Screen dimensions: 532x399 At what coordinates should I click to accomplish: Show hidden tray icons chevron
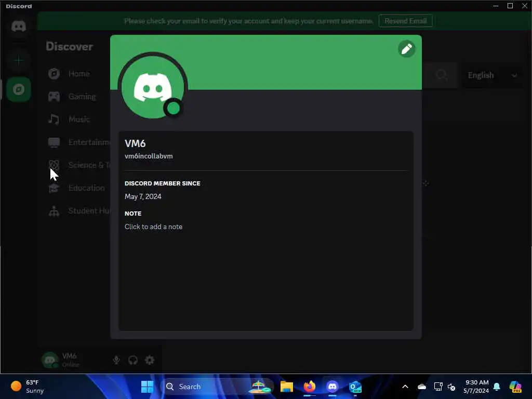[x=405, y=387]
